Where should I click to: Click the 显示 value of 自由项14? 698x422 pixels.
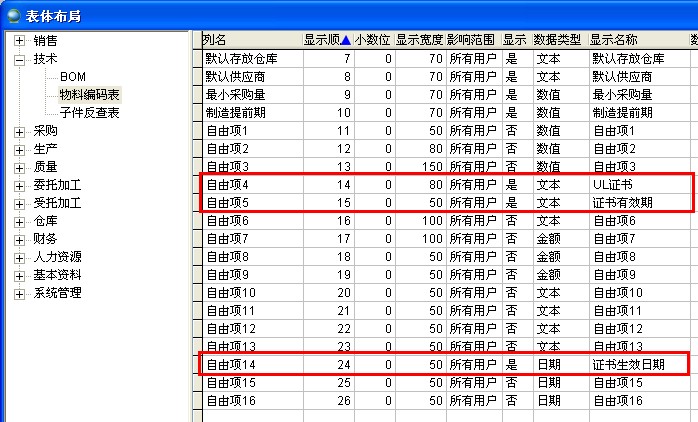point(510,365)
